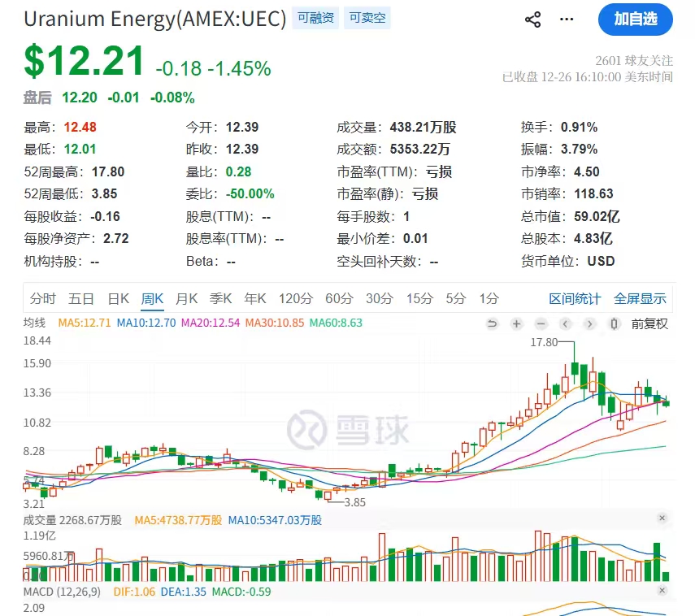Click the Uranium Energy(AMEX:UEC) title
Image resolution: width=695 pixels, height=616 pixels.
click(155, 19)
